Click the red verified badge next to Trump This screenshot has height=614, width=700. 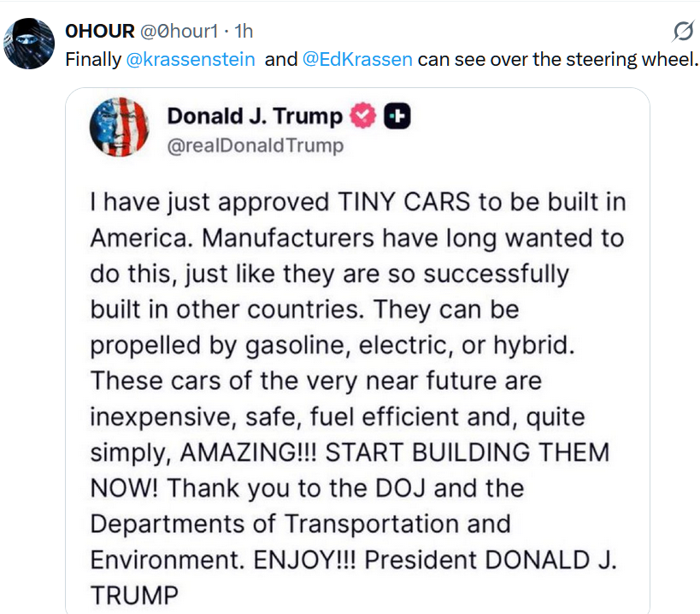coord(364,116)
